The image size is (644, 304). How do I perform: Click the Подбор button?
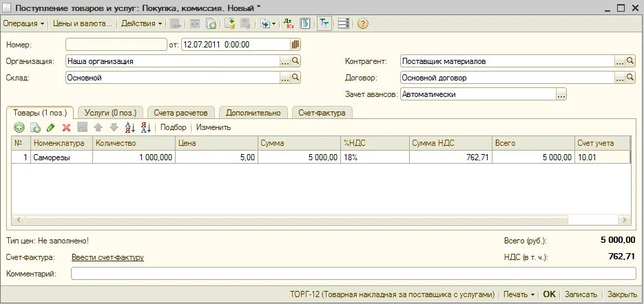click(x=174, y=128)
